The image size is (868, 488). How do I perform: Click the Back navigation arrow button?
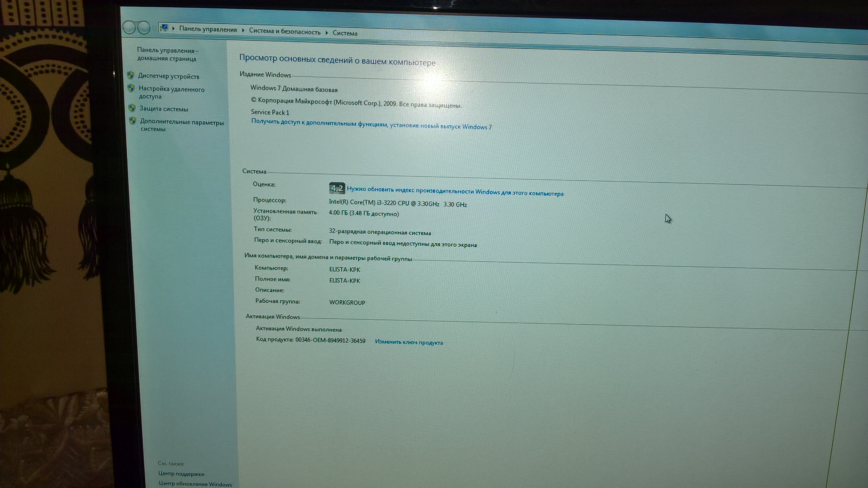click(x=129, y=28)
